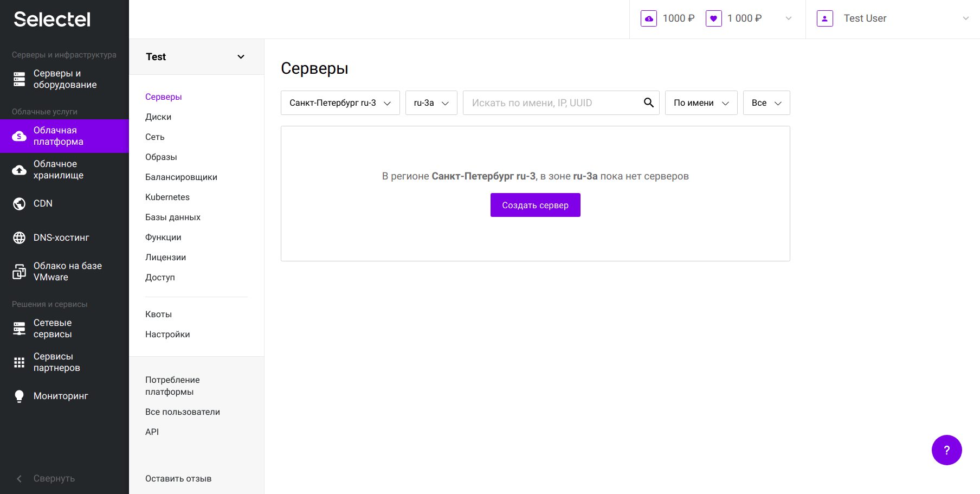Click the cloud balance icon near 1000 ₽
The height and width of the screenshot is (494, 980).
(649, 18)
